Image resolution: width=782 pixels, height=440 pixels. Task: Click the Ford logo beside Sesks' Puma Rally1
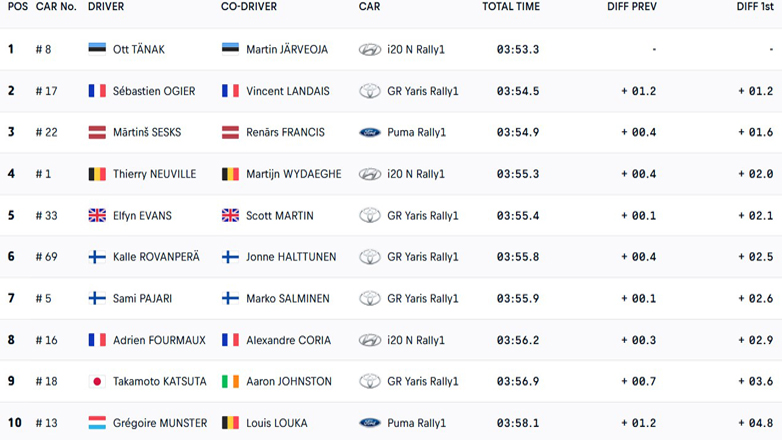[x=370, y=132]
